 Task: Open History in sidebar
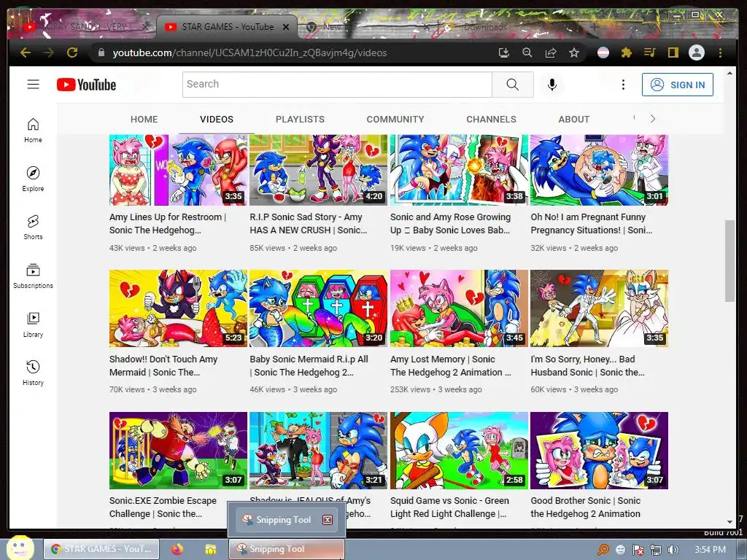pyautogui.click(x=33, y=373)
